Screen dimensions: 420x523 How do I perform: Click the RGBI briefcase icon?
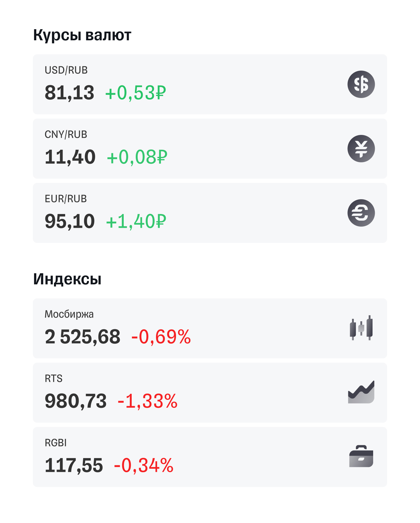(x=361, y=456)
